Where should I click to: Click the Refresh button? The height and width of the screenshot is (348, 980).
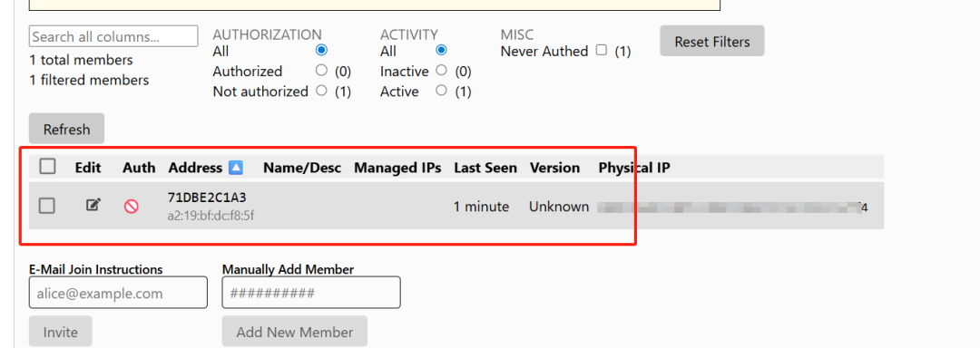click(x=66, y=129)
